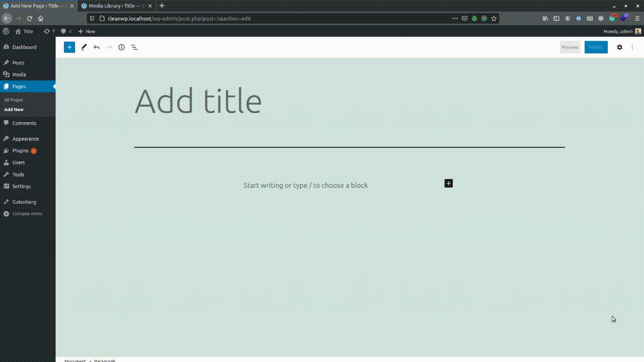
Task: Bookmark this page with star
Action: click(x=494, y=19)
